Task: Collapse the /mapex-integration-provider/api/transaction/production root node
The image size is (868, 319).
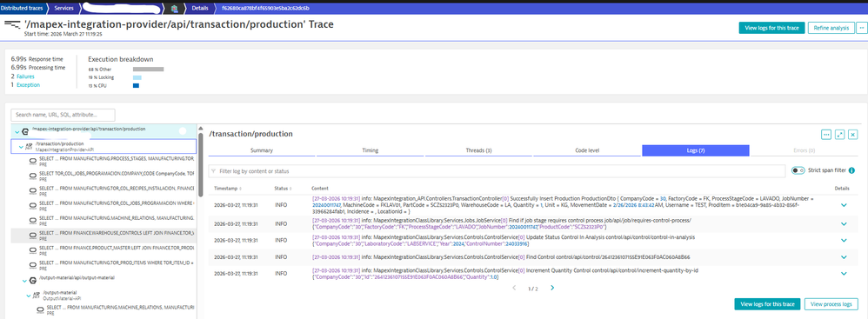Action: click(17, 132)
